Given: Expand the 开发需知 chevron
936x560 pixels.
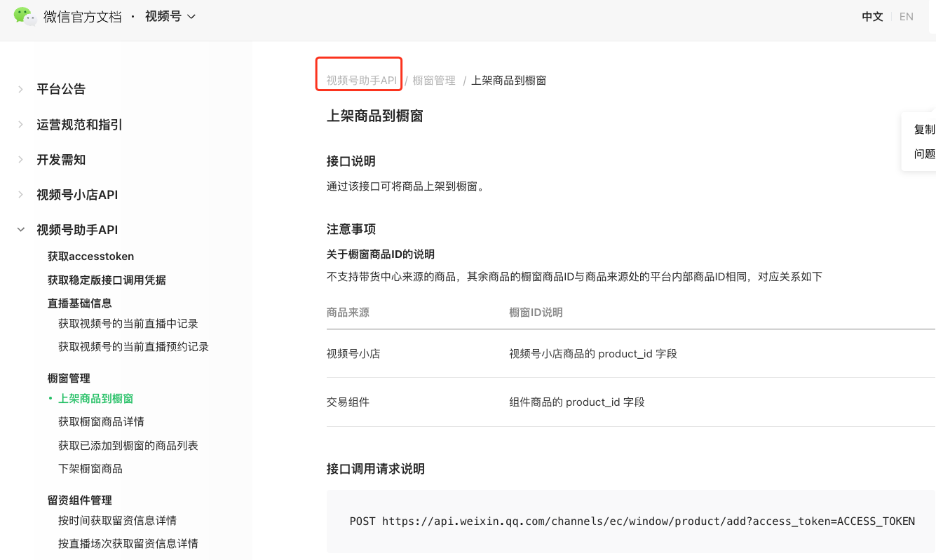Looking at the screenshot, I should click(x=21, y=160).
